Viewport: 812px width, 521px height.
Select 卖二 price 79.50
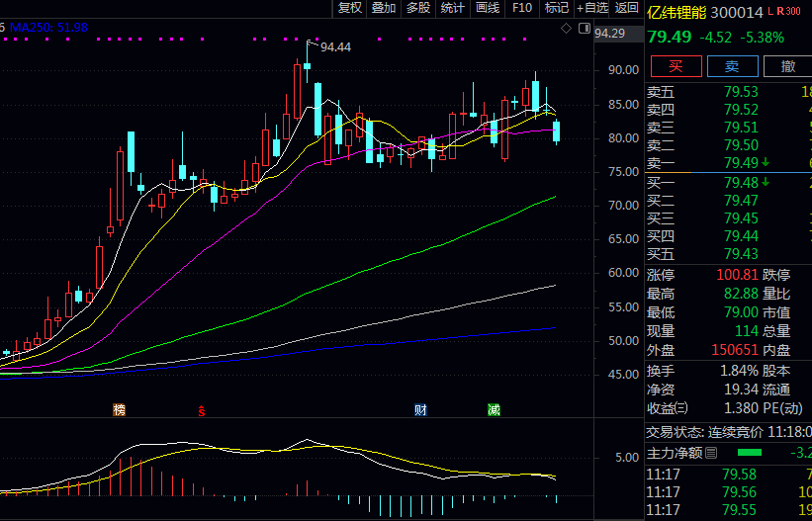[x=741, y=144]
